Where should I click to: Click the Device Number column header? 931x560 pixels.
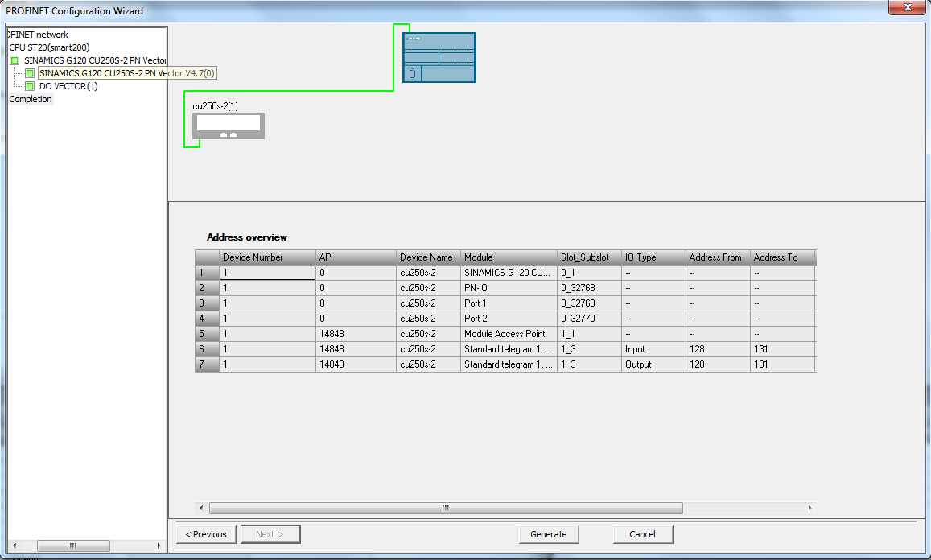click(x=267, y=257)
